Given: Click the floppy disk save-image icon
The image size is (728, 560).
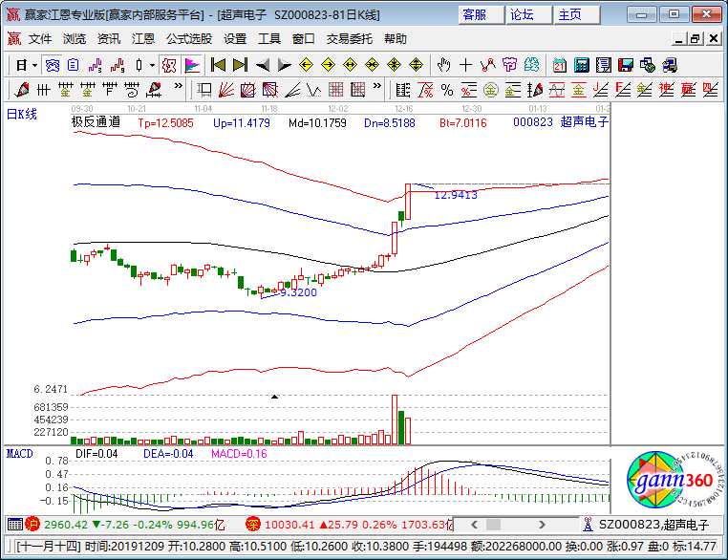Looking at the screenshot, I should [626, 65].
